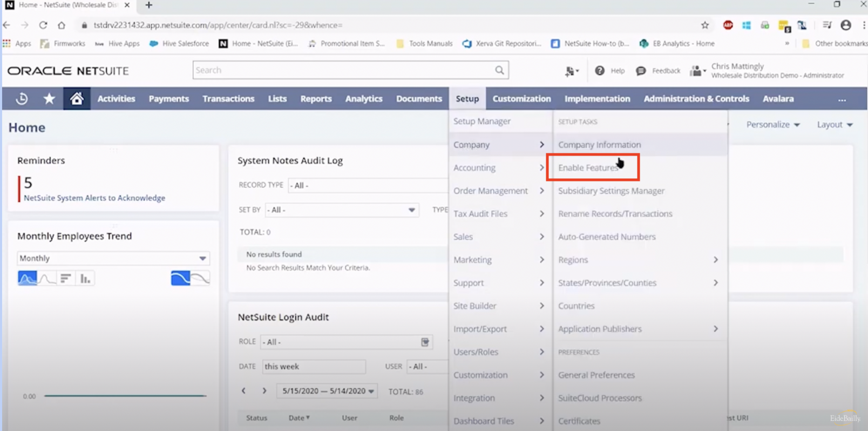868x431 pixels.
Task: Select the line chart type icon
Action: click(x=47, y=278)
